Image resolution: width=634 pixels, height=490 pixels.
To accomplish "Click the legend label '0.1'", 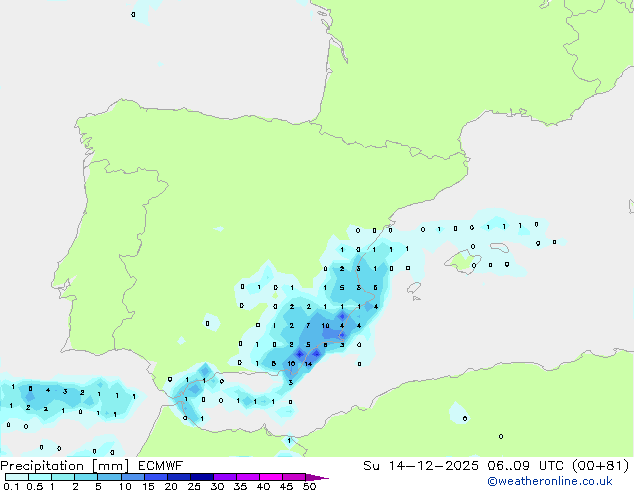I will 11,486.
